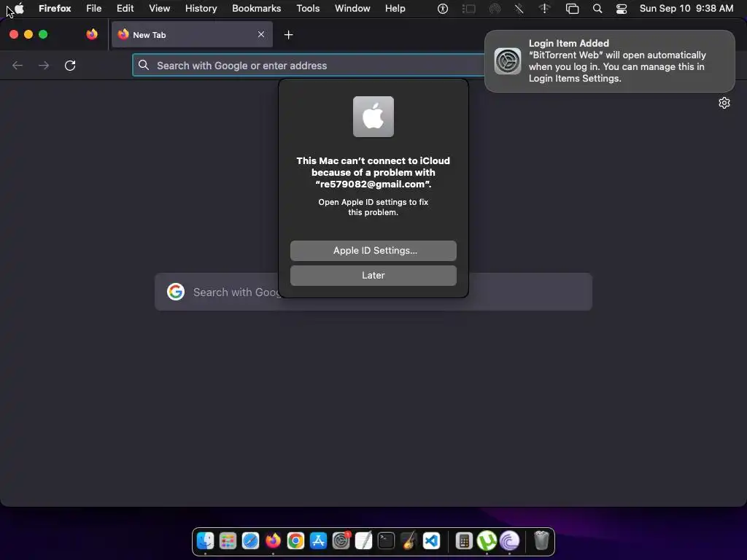Open Control Center
The height and width of the screenshot is (560, 747).
click(622, 9)
